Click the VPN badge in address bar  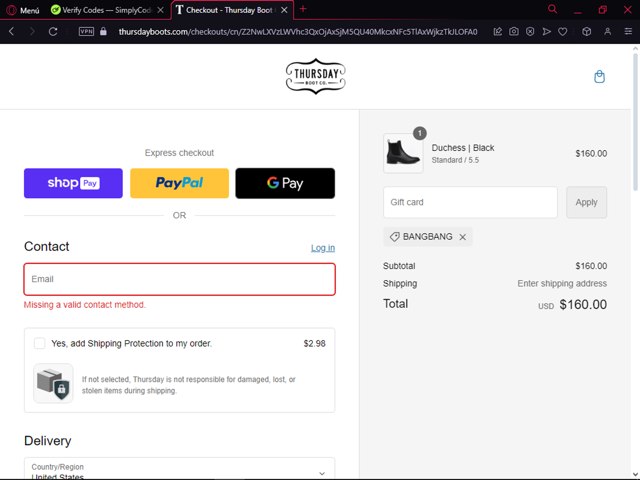click(86, 31)
